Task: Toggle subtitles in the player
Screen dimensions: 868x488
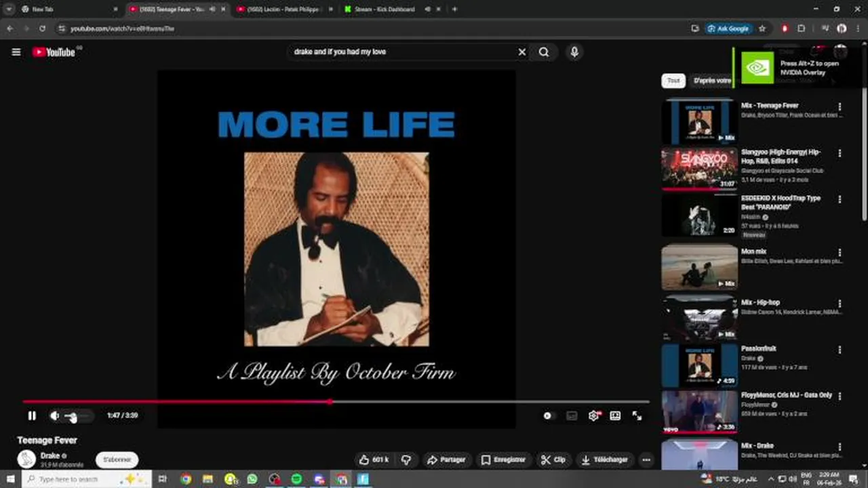Action: tap(572, 416)
